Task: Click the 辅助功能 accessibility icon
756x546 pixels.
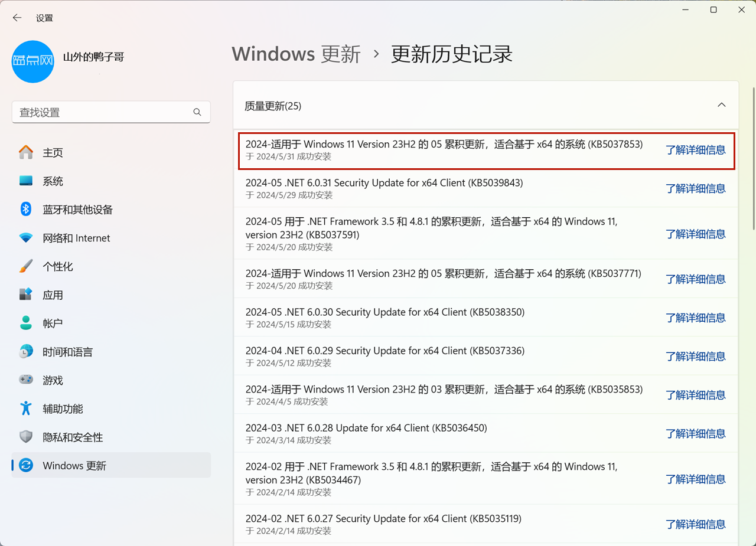Action: pos(26,408)
